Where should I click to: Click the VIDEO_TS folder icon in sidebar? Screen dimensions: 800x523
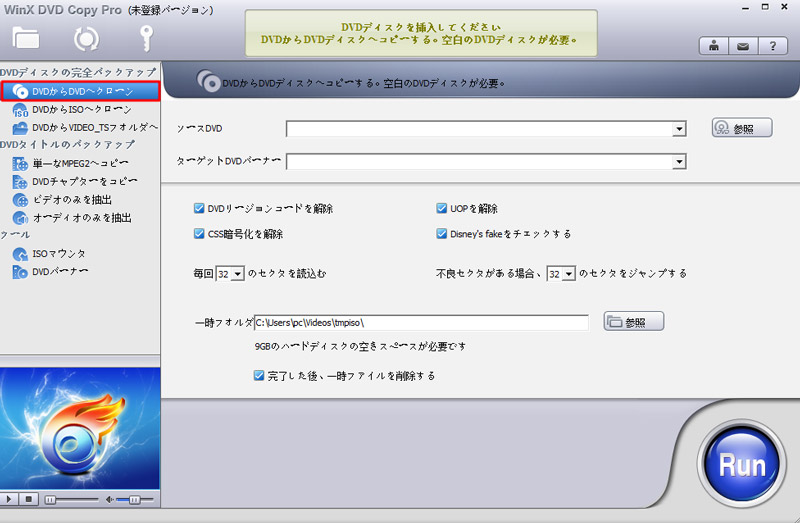20,128
